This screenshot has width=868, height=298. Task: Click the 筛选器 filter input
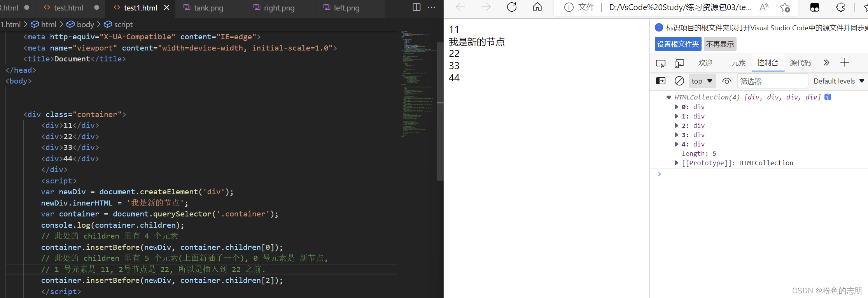[x=772, y=81]
